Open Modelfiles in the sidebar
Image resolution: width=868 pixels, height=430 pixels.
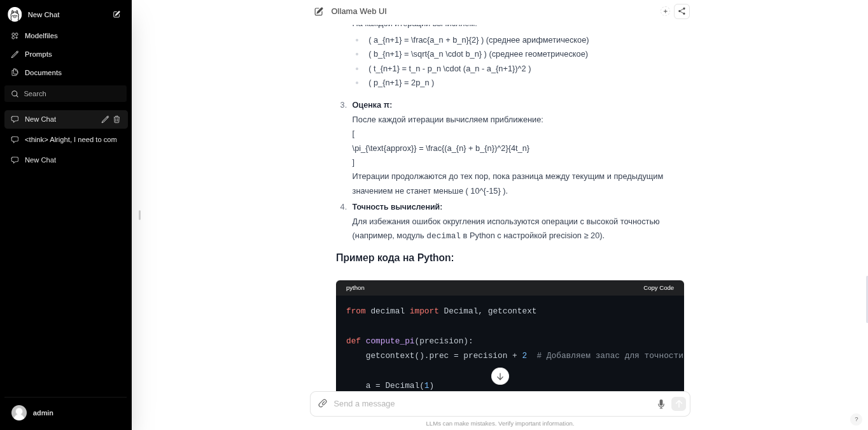point(41,36)
